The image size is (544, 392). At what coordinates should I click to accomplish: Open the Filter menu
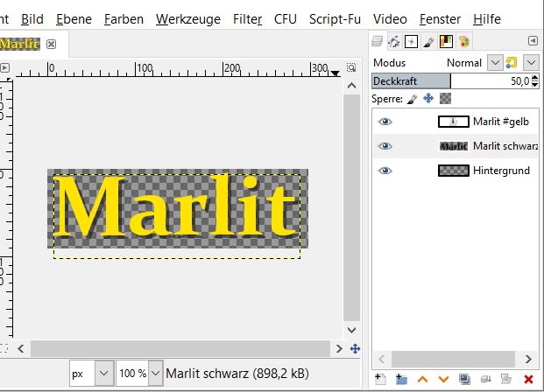point(247,18)
